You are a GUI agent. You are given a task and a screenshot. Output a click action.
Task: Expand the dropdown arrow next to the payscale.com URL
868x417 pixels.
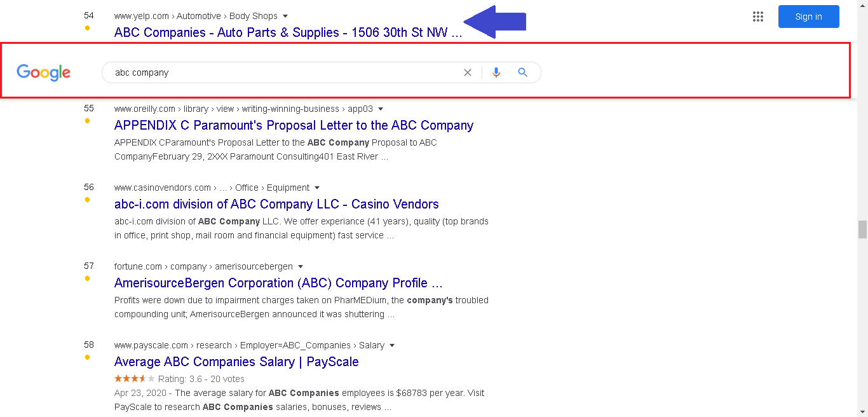coord(392,345)
